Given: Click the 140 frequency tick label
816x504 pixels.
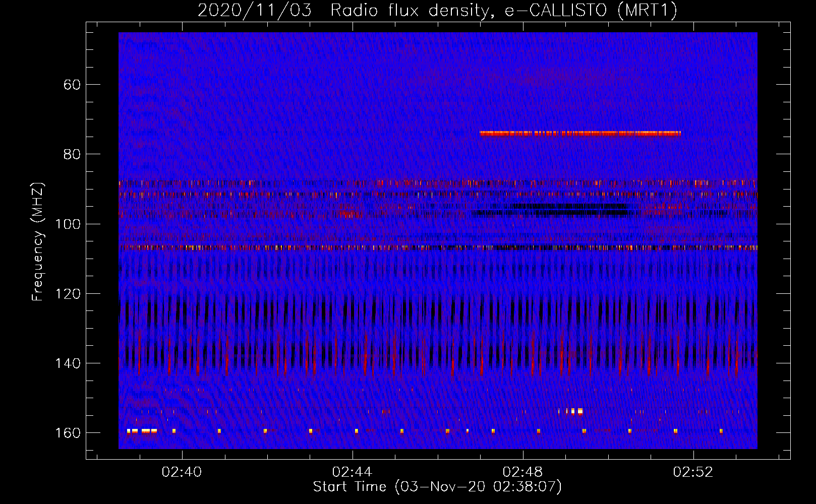Looking at the screenshot, I should point(68,363).
